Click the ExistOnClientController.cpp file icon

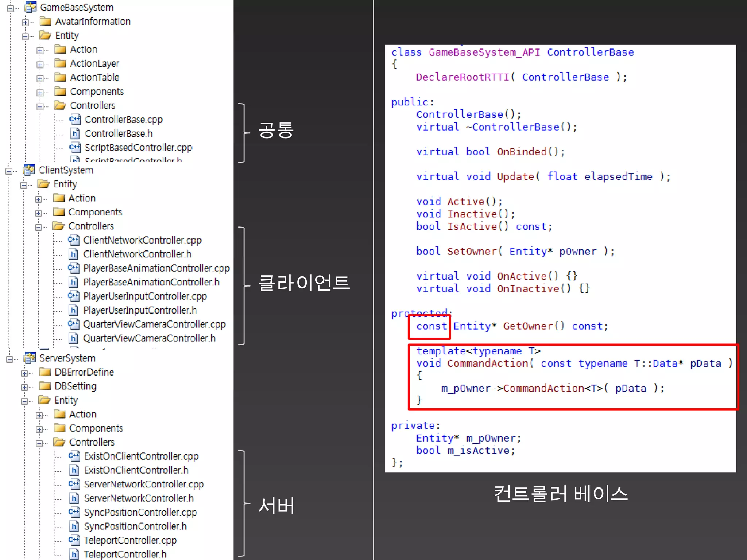click(x=74, y=456)
